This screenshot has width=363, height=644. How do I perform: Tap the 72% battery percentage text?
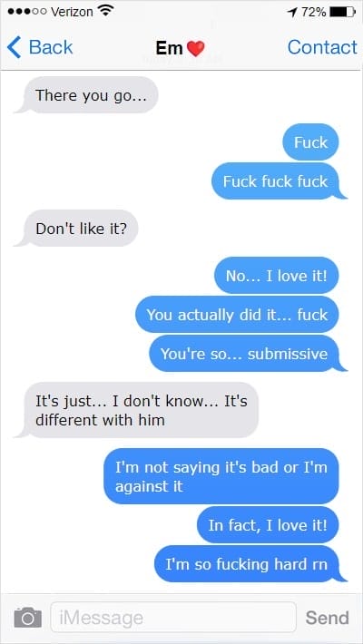(314, 13)
